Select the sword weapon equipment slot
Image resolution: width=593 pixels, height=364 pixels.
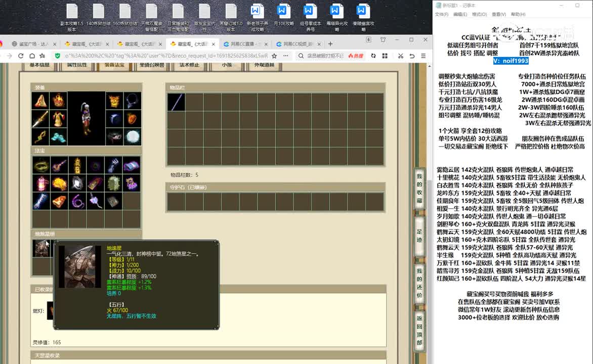40,119
